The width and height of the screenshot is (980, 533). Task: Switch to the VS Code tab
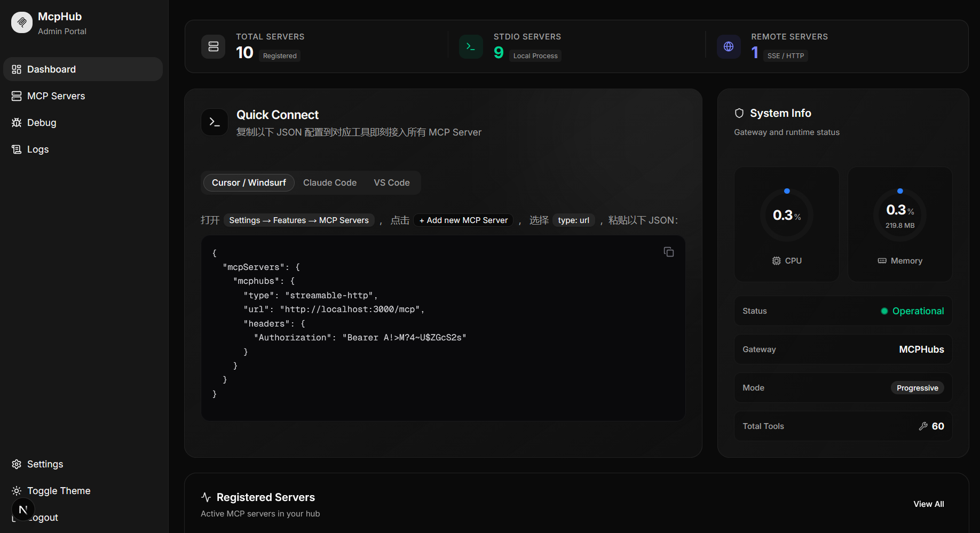392,182
